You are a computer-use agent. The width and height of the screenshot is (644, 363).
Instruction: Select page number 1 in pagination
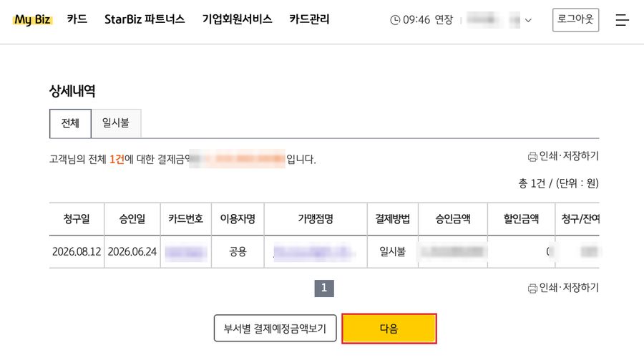324,288
